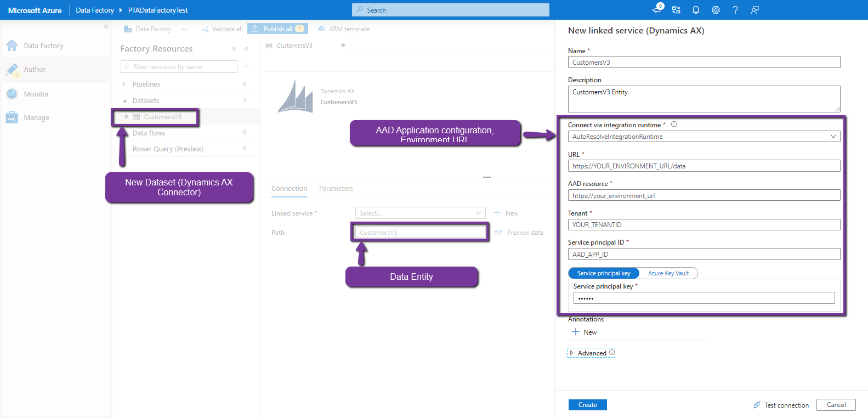Switch to the Parameters tab
868x418 pixels.
pos(336,189)
